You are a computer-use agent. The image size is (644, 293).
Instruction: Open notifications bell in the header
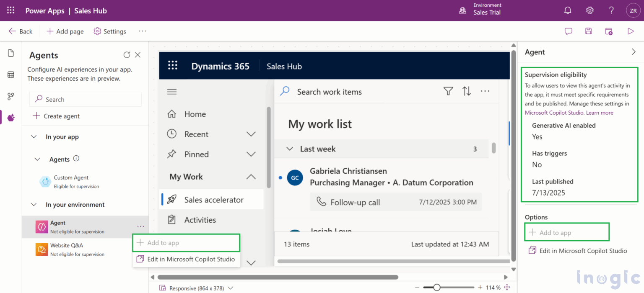[568, 10]
